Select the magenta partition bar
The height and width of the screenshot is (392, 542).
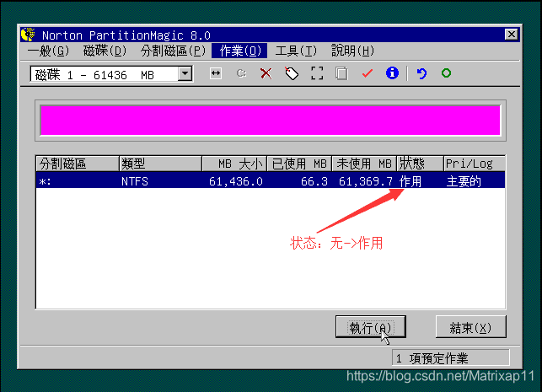pyautogui.click(x=271, y=121)
